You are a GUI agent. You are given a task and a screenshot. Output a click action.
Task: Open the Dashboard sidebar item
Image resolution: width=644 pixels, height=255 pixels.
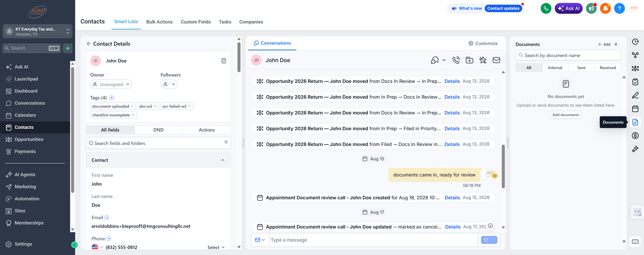[x=26, y=91]
